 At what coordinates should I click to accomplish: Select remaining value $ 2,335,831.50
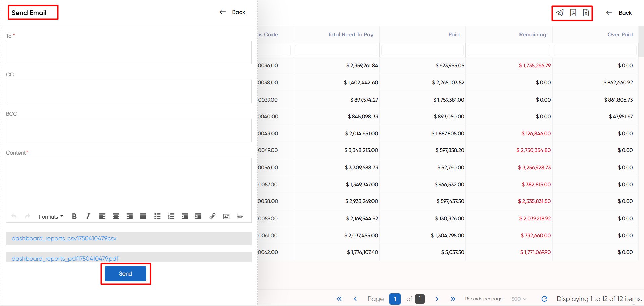pyautogui.click(x=534, y=201)
